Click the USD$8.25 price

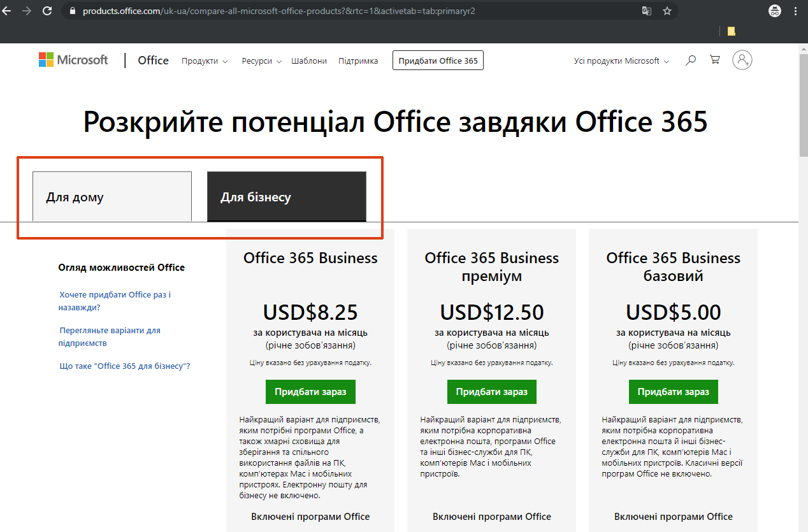[310, 312]
